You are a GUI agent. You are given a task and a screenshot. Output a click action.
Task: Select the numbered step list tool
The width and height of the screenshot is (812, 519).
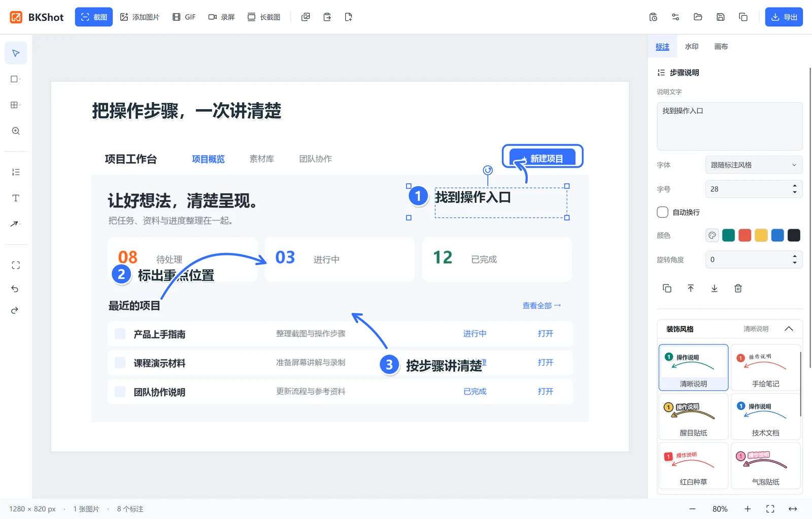pyautogui.click(x=16, y=172)
